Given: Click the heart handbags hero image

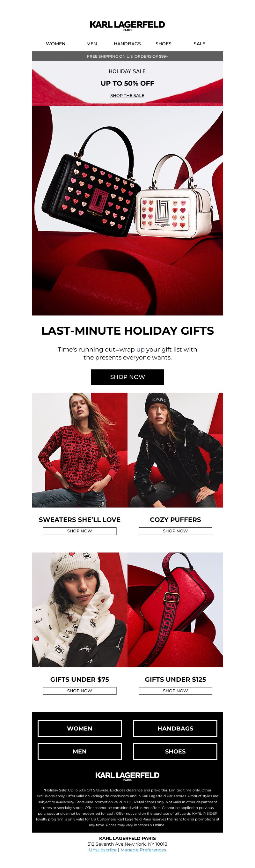Looking at the screenshot, I should point(127,211).
